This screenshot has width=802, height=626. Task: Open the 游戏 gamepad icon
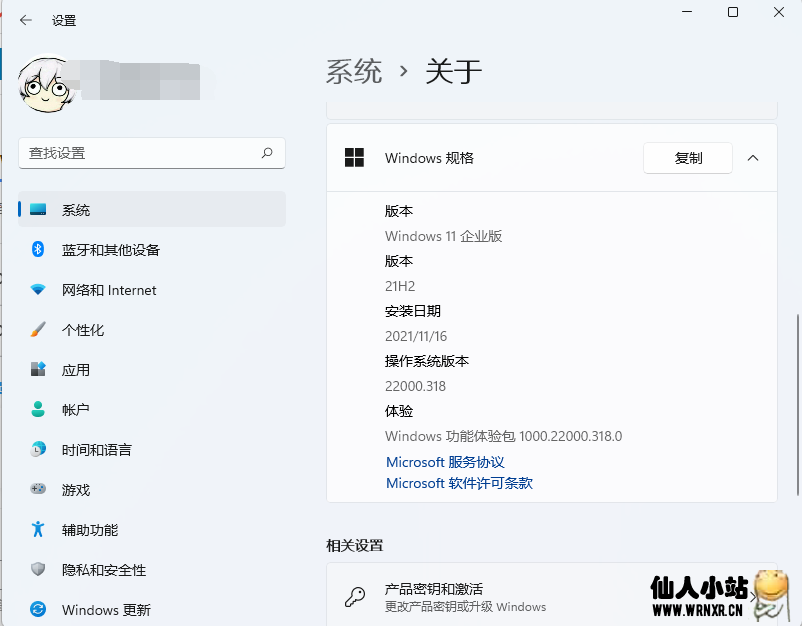coord(38,489)
